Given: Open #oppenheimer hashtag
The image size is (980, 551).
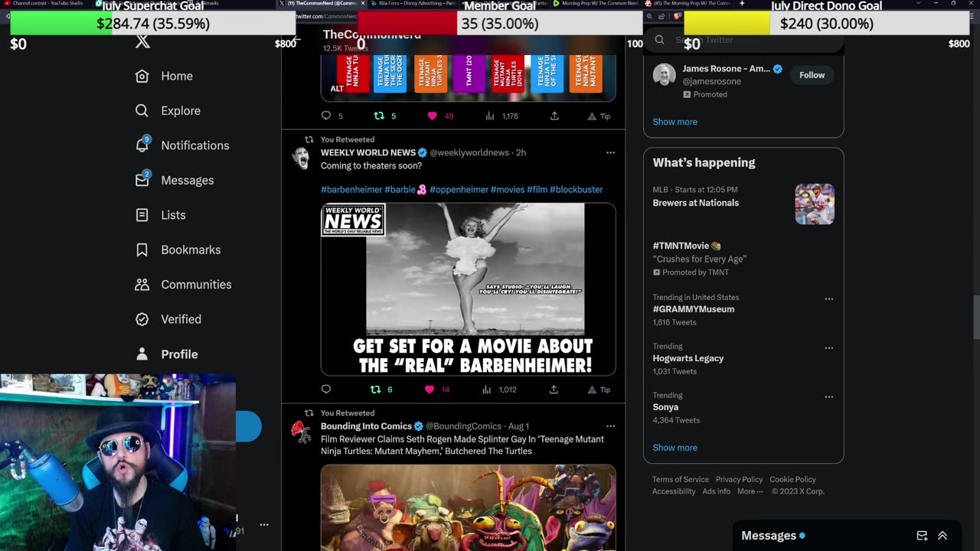Looking at the screenshot, I should click(x=459, y=190).
